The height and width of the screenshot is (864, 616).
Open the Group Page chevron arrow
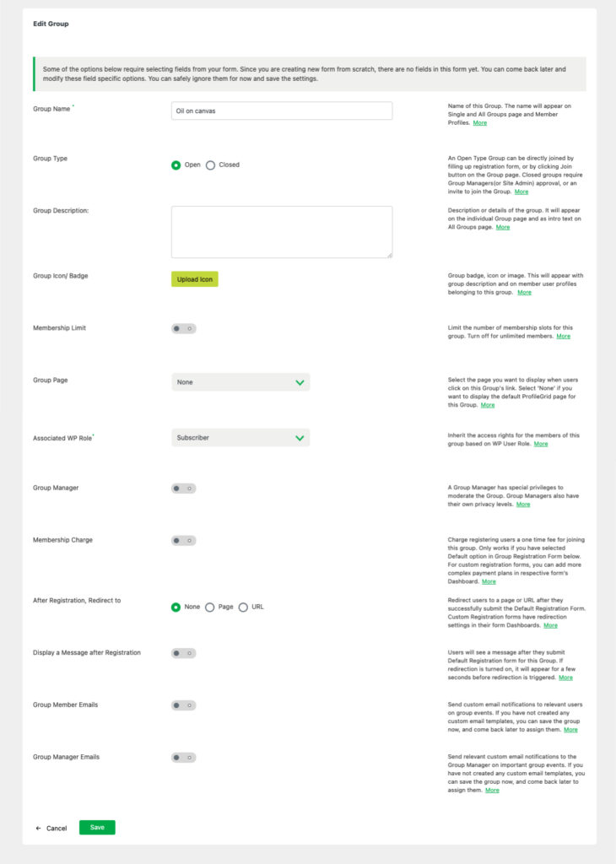coord(300,381)
